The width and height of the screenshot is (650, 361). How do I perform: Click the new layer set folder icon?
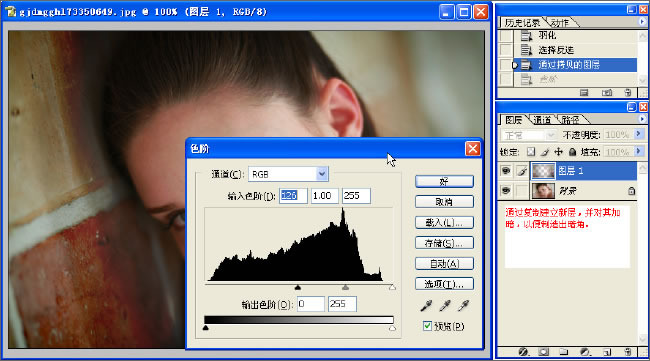click(x=563, y=352)
